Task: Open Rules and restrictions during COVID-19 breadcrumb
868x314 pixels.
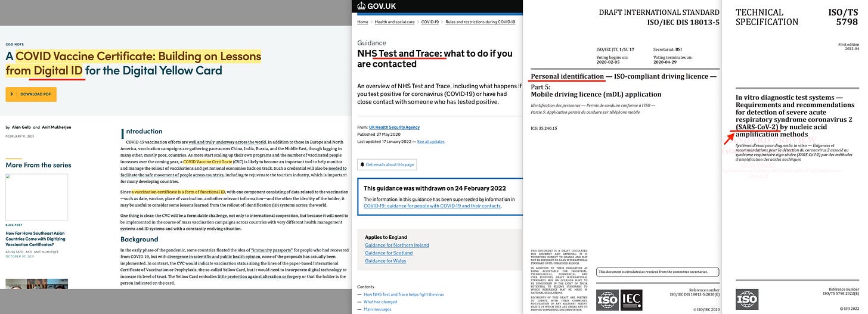Action: [x=480, y=22]
